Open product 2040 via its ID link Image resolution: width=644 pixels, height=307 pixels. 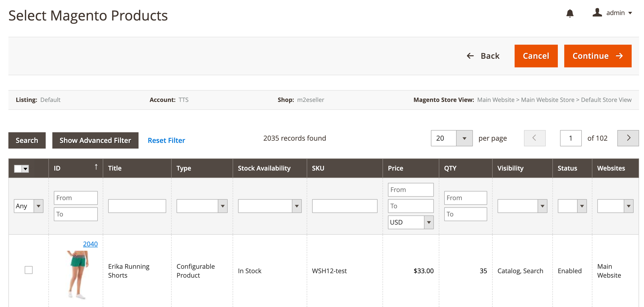pyautogui.click(x=90, y=244)
